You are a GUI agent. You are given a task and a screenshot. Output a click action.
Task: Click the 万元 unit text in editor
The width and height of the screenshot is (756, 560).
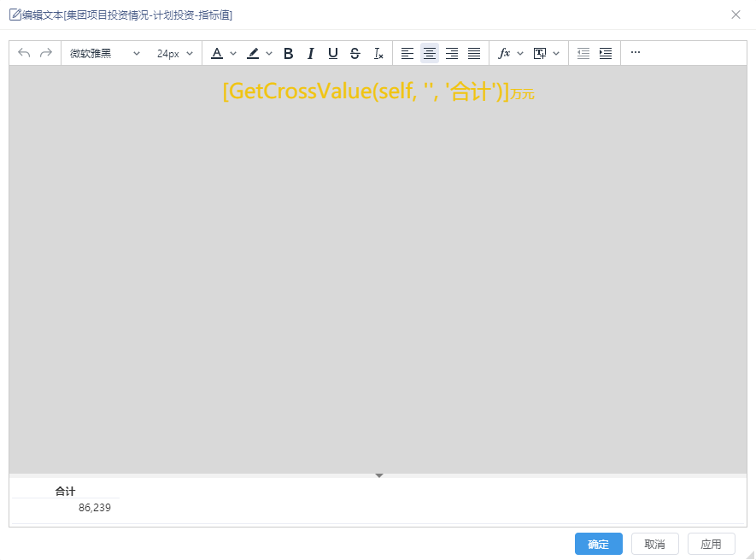point(522,94)
